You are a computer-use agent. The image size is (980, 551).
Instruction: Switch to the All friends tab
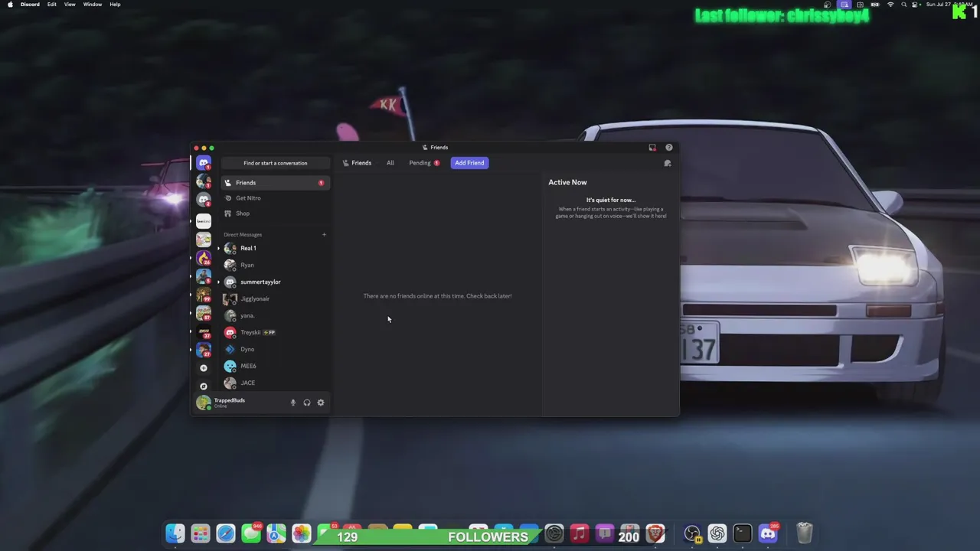[390, 163]
